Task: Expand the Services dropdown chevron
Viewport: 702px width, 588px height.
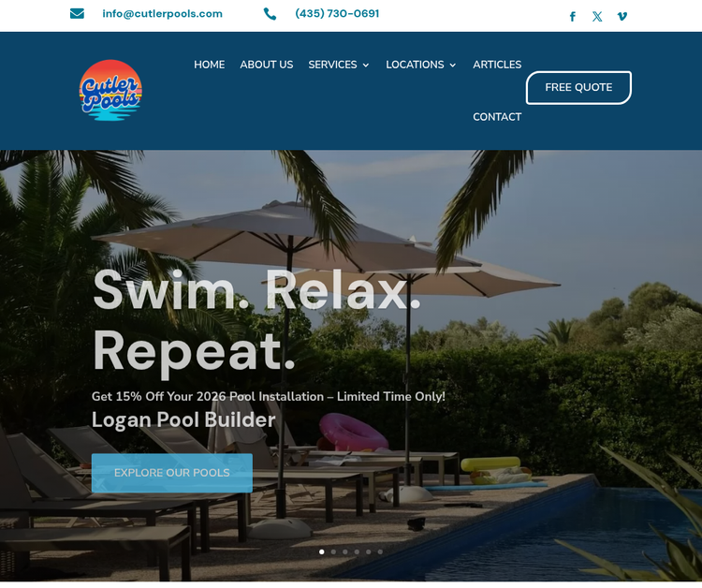Action: point(366,66)
